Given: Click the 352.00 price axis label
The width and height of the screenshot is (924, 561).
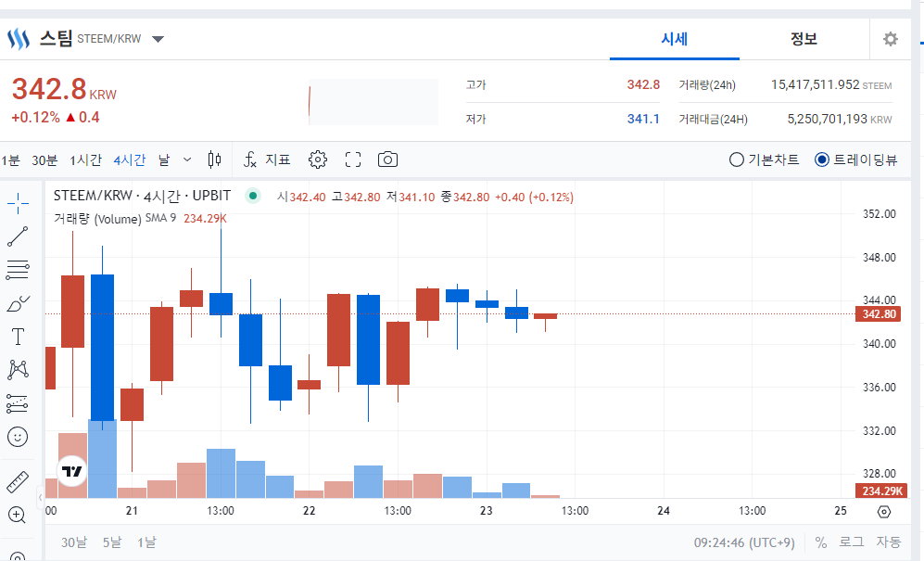Looking at the screenshot, I should [x=880, y=213].
